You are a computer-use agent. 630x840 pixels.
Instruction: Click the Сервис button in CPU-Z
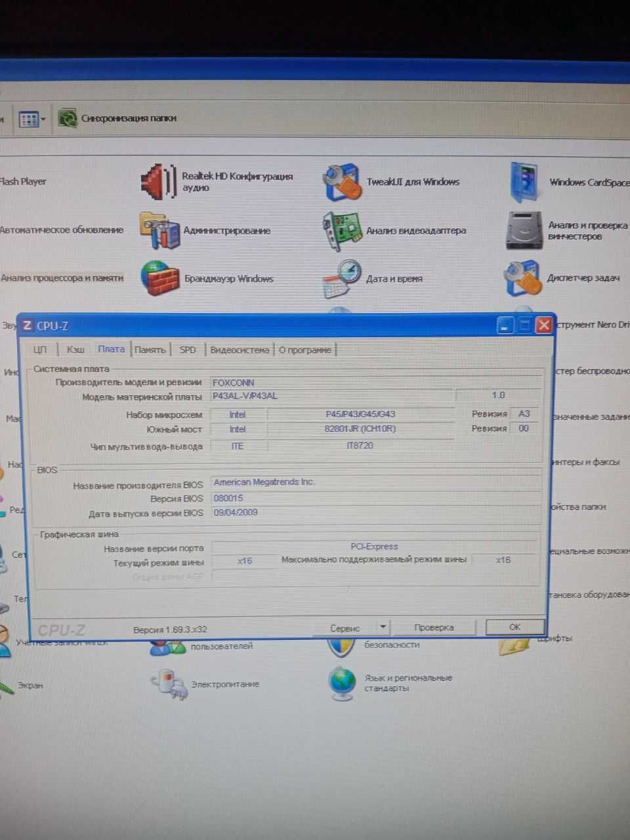click(x=345, y=628)
